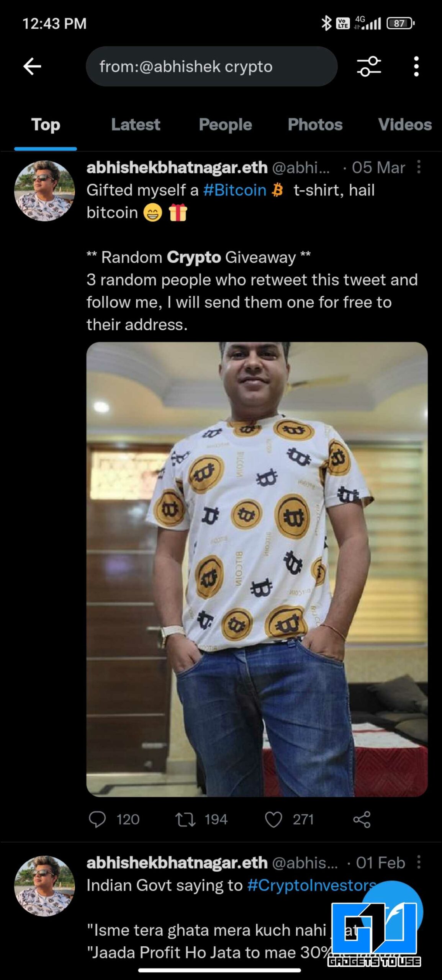View the Bitcoin t-shirt photo
Image resolution: width=442 pixels, height=980 pixels.
click(257, 569)
